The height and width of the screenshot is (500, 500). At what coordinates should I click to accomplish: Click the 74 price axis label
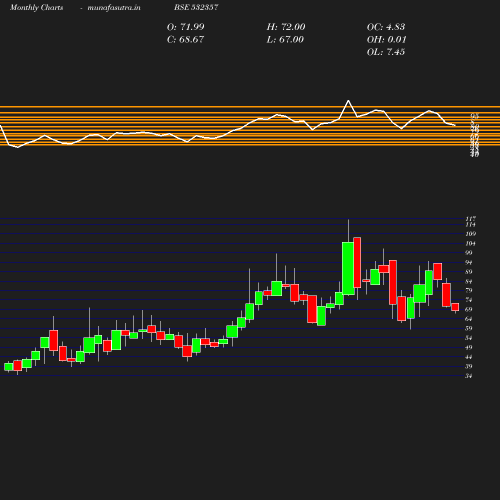(469, 300)
